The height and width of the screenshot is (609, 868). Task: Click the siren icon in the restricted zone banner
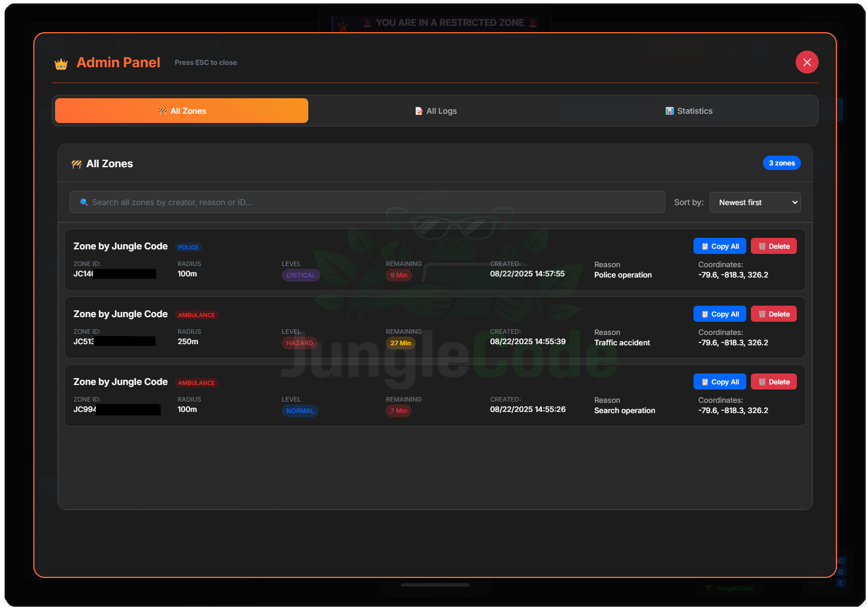pyautogui.click(x=367, y=22)
